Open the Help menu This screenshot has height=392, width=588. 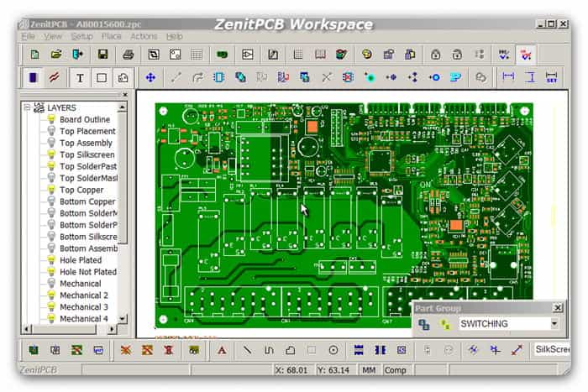point(175,36)
